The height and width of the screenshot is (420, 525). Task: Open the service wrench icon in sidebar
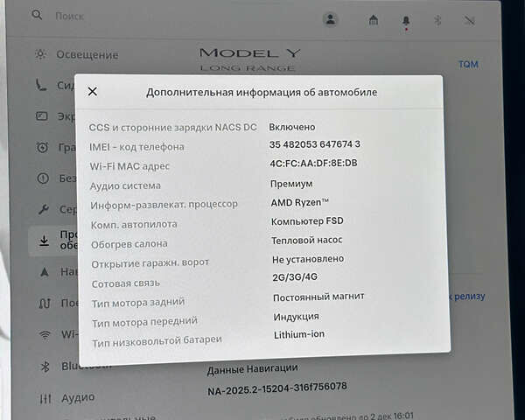[42, 210]
